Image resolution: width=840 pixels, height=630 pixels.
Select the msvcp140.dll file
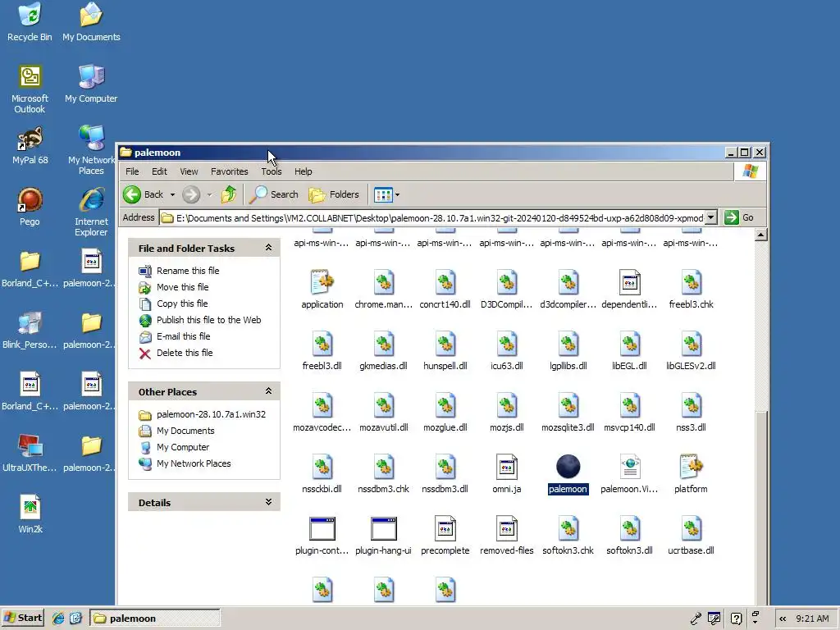629,413
